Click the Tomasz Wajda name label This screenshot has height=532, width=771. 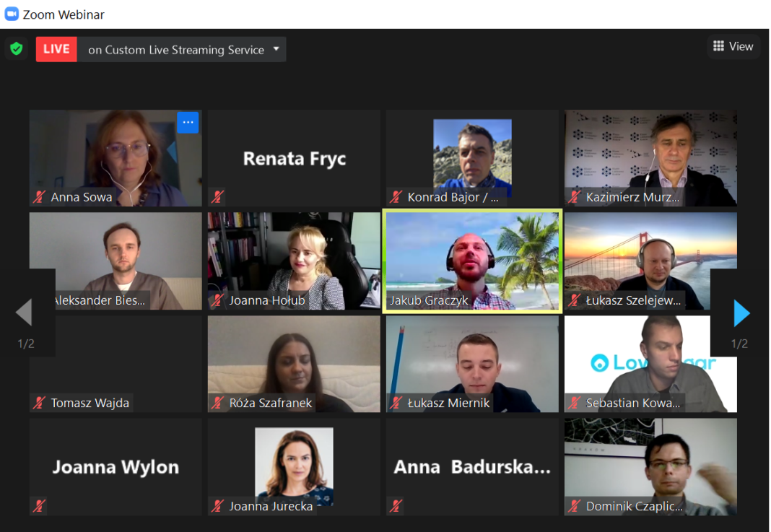(90, 404)
